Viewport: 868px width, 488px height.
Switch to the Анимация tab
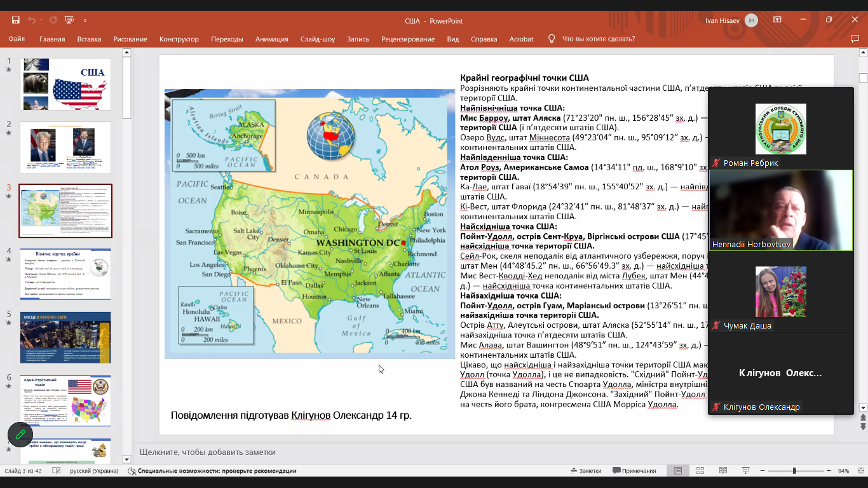pos(271,39)
